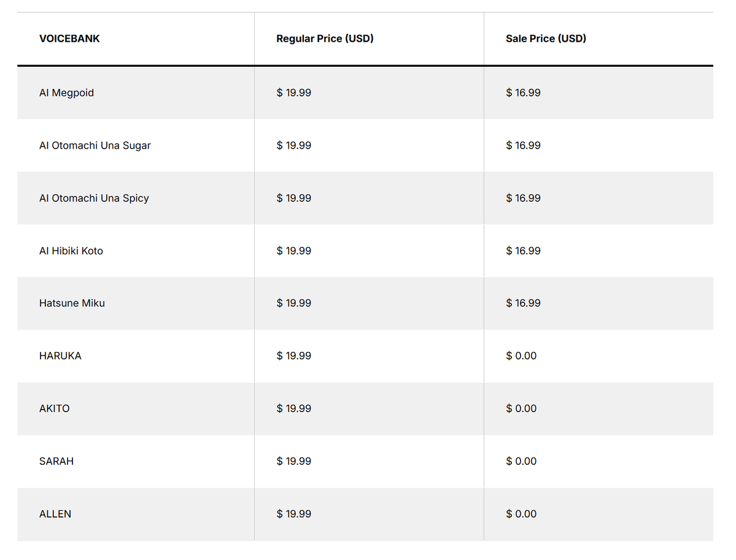Click ALLEN sale price $ 0.00
Screen dimensions: 736x560
(521, 514)
